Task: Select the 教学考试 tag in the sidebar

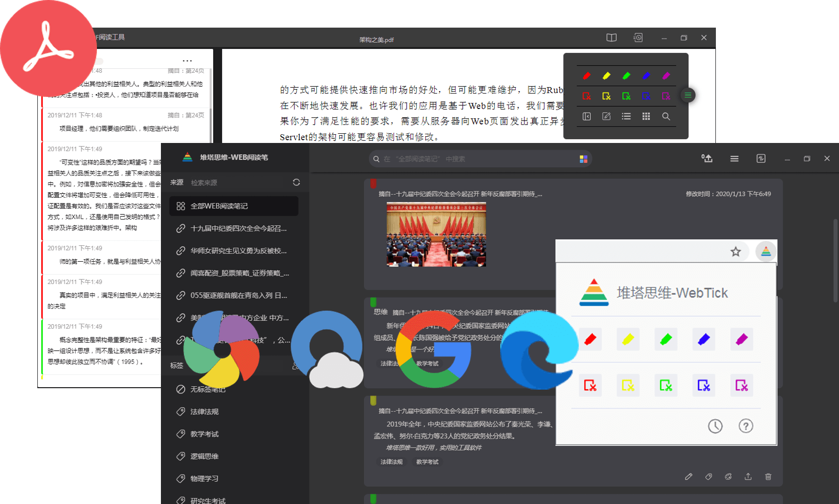Action: 204,434
